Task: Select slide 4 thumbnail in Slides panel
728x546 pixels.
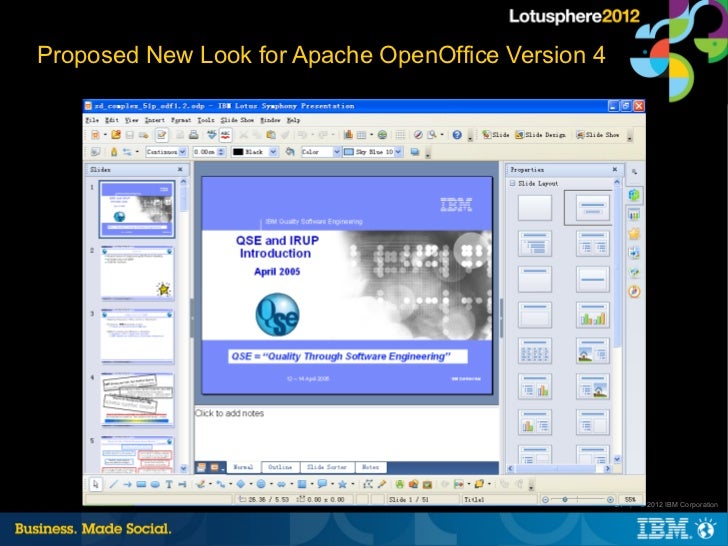Action: click(x=137, y=400)
